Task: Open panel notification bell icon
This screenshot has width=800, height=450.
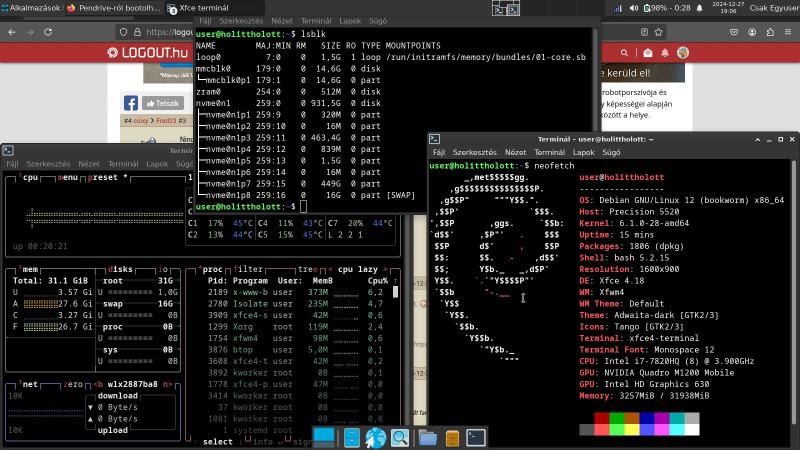Action: click(x=699, y=8)
